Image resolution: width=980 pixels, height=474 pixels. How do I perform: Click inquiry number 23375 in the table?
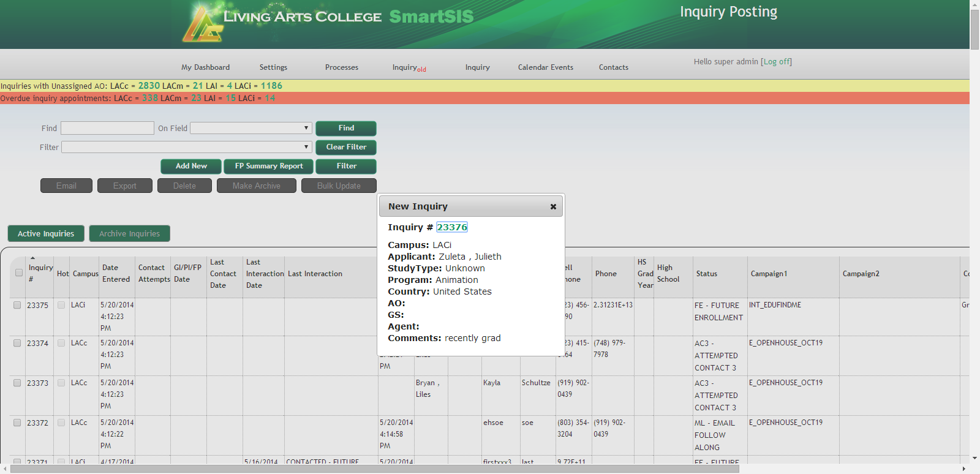click(x=37, y=306)
